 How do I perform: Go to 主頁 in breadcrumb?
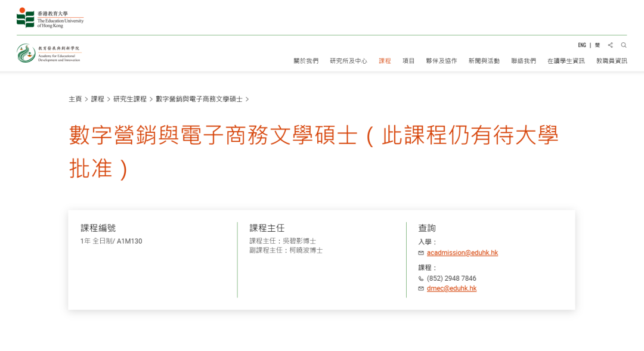(75, 99)
